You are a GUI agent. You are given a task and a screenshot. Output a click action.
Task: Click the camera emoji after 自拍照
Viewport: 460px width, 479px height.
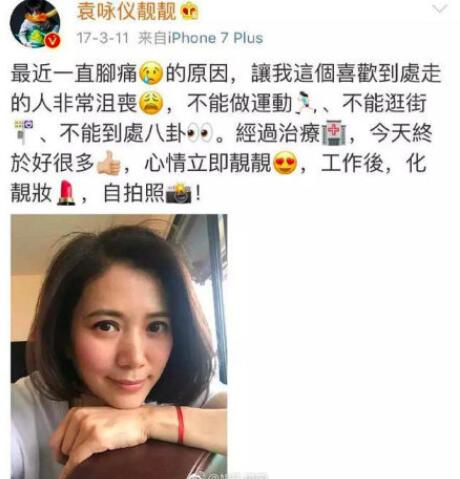[x=179, y=193]
